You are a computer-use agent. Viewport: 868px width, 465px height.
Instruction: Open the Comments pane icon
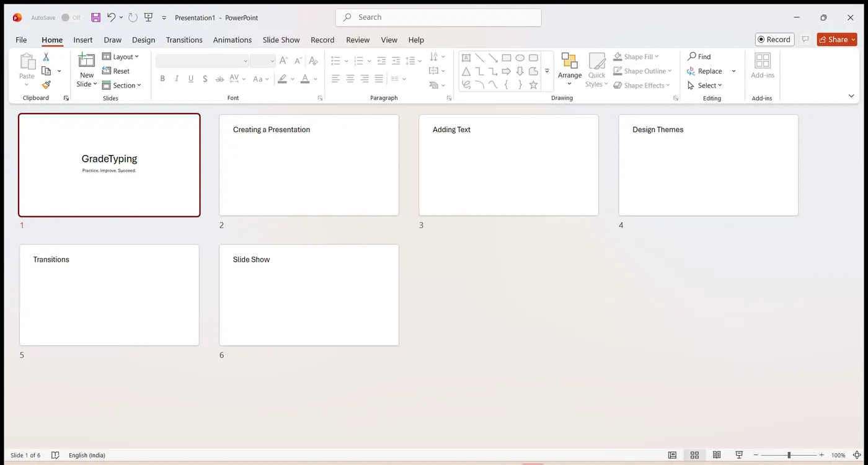(x=805, y=40)
